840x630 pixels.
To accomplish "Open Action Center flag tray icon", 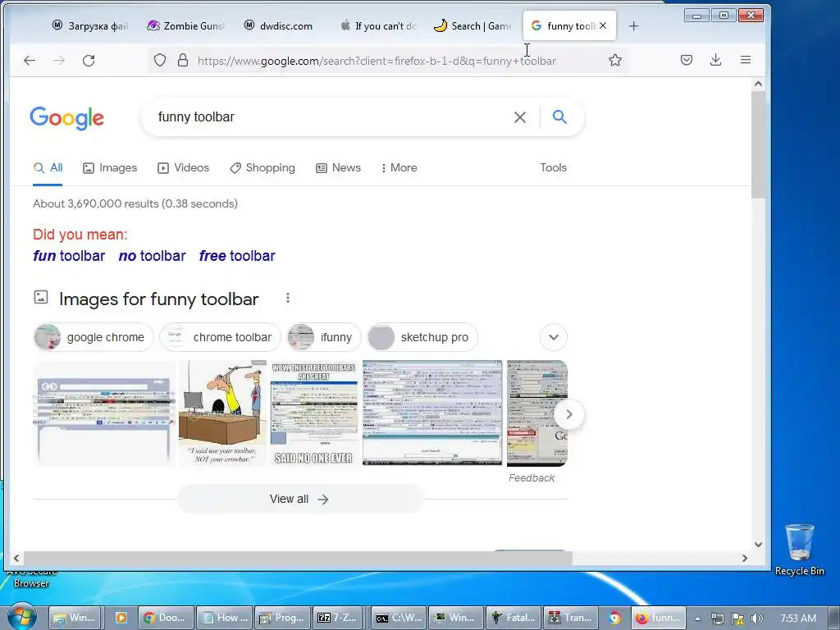I will click(737, 619).
